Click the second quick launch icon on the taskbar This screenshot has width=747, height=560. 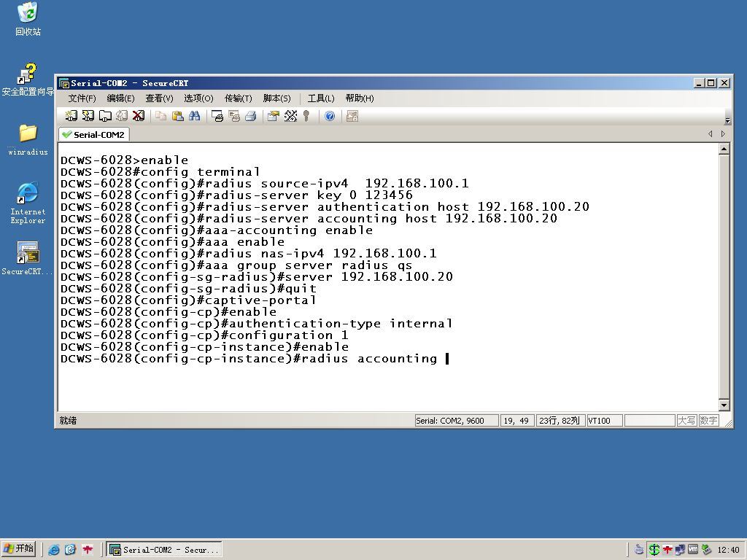coord(71,550)
